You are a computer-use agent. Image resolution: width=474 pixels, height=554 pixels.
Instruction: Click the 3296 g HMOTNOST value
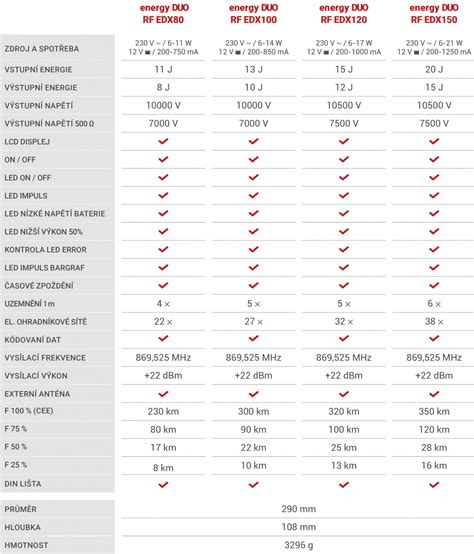point(299,545)
